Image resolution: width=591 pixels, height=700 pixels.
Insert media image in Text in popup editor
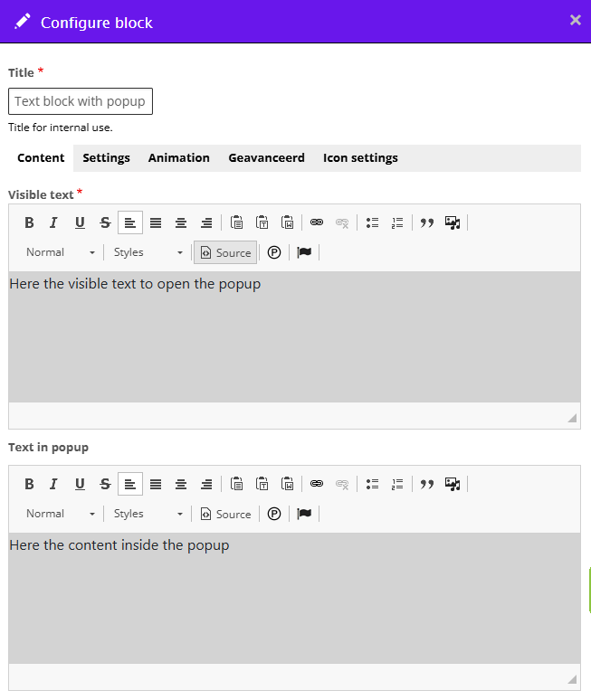point(453,484)
